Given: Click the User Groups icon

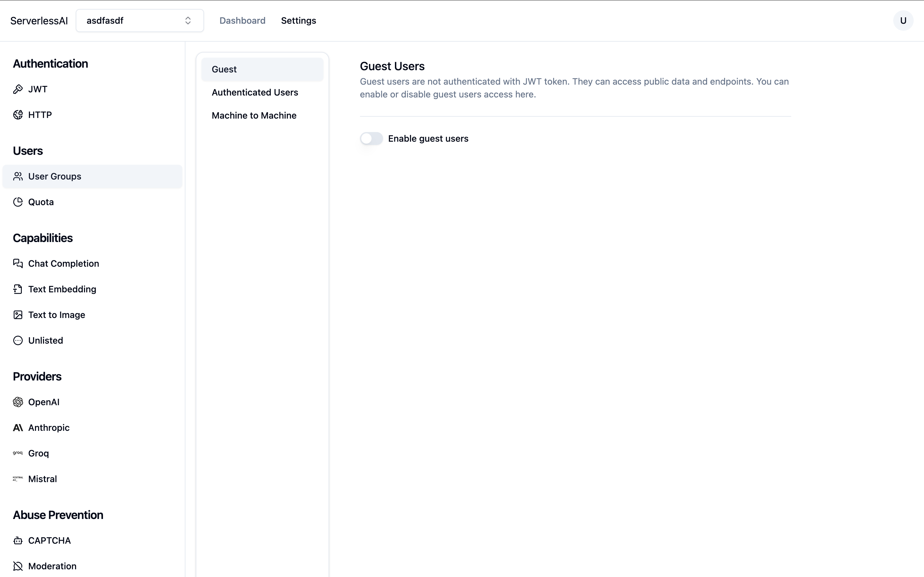Looking at the screenshot, I should point(18,176).
